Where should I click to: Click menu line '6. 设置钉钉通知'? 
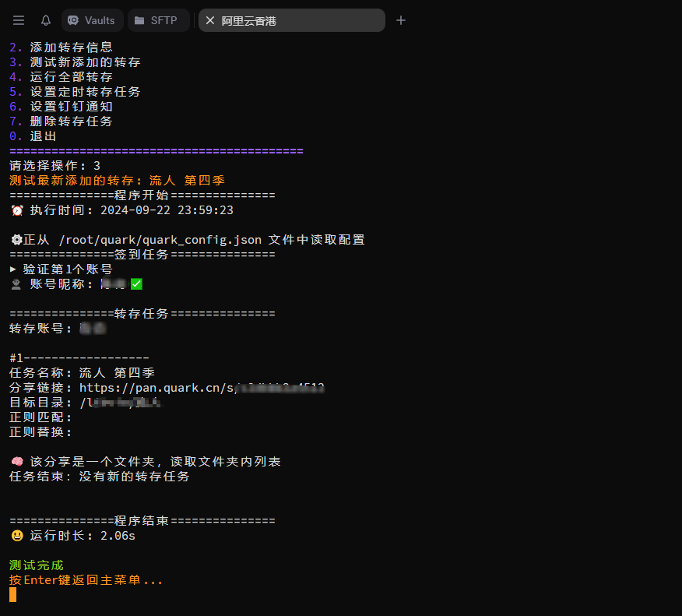pyautogui.click(x=61, y=106)
